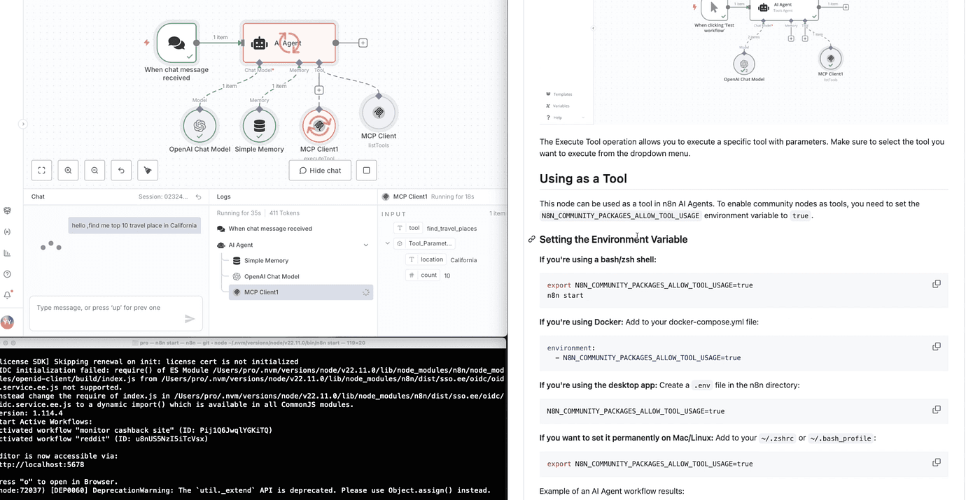Zoom out of the workflow canvas
The height and width of the screenshot is (500, 980).
point(94,170)
